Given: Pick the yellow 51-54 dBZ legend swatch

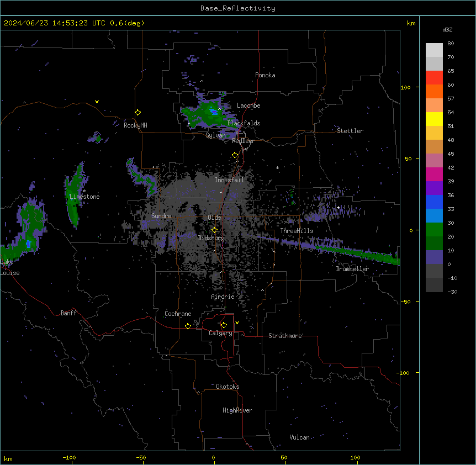Looking at the screenshot, I should (434, 119).
